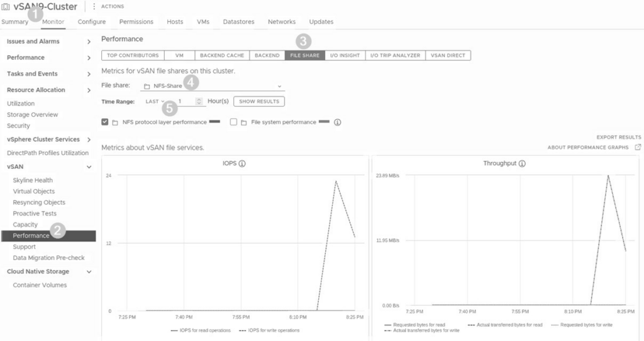644x341 pixels.
Task: Click the NFS-Share folder icon
Action: pos(147,86)
